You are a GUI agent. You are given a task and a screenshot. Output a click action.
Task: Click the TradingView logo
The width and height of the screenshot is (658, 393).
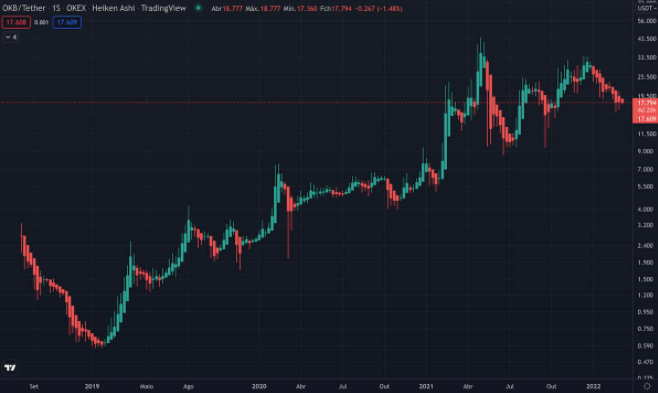[10, 368]
